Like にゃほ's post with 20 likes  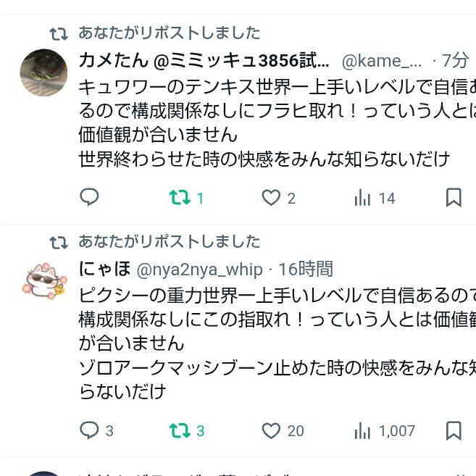click(283, 430)
